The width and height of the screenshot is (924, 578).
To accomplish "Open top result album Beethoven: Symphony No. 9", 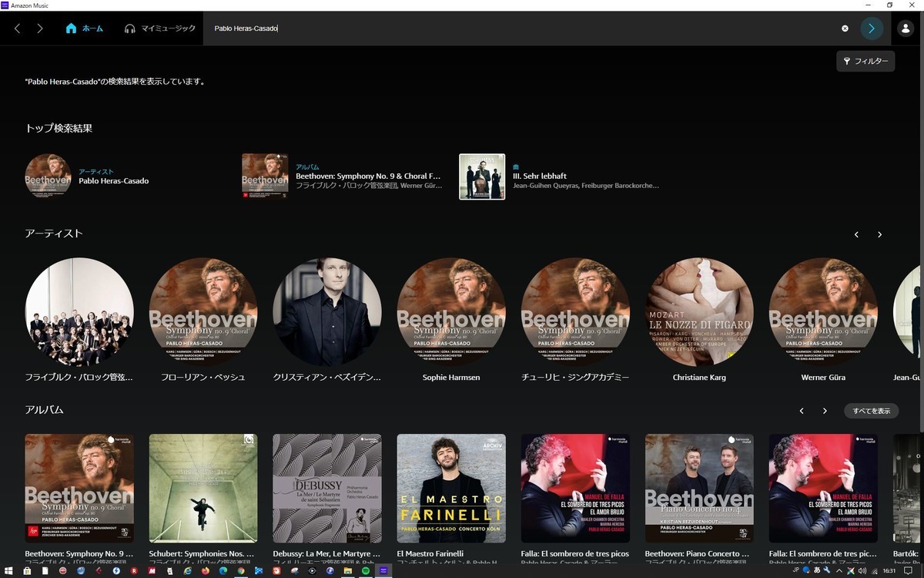I will pos(368,176).
